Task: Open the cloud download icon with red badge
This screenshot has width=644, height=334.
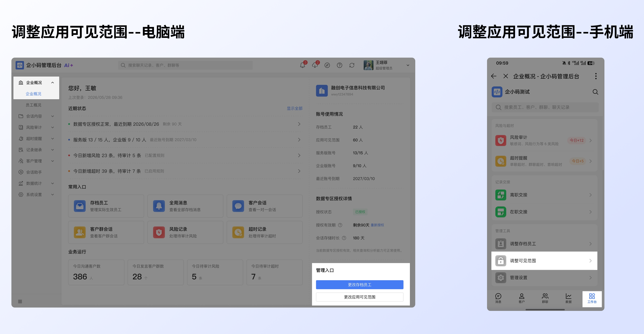Action: point(315,65)
